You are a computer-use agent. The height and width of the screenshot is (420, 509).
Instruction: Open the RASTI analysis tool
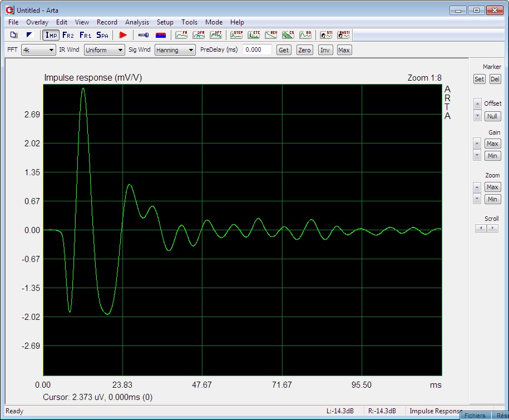[x=343, y=35]
